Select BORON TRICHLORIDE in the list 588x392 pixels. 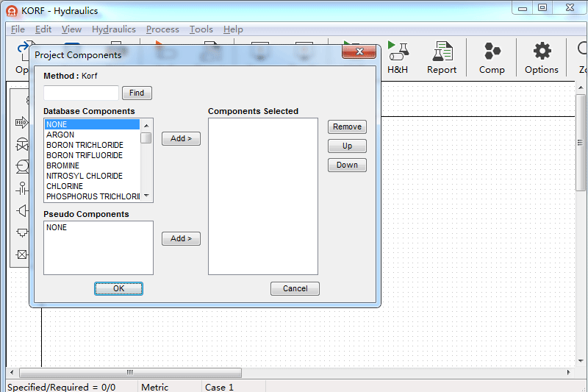[93, 145]
